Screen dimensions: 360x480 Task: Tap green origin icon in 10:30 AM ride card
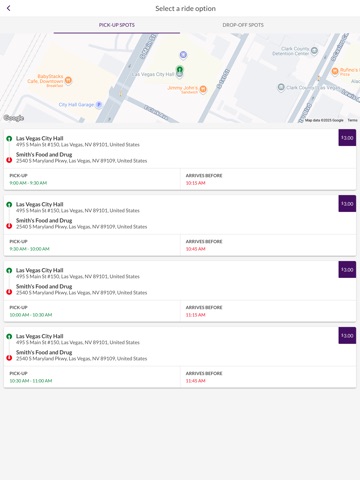(9, 336)
